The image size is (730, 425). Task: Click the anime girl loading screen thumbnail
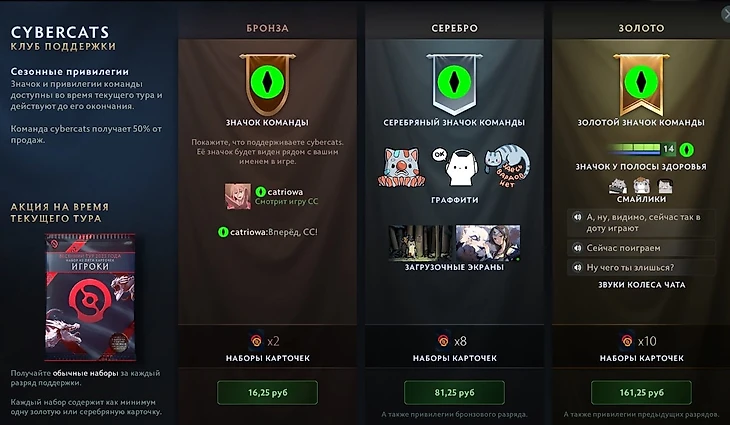coord(488,243)
